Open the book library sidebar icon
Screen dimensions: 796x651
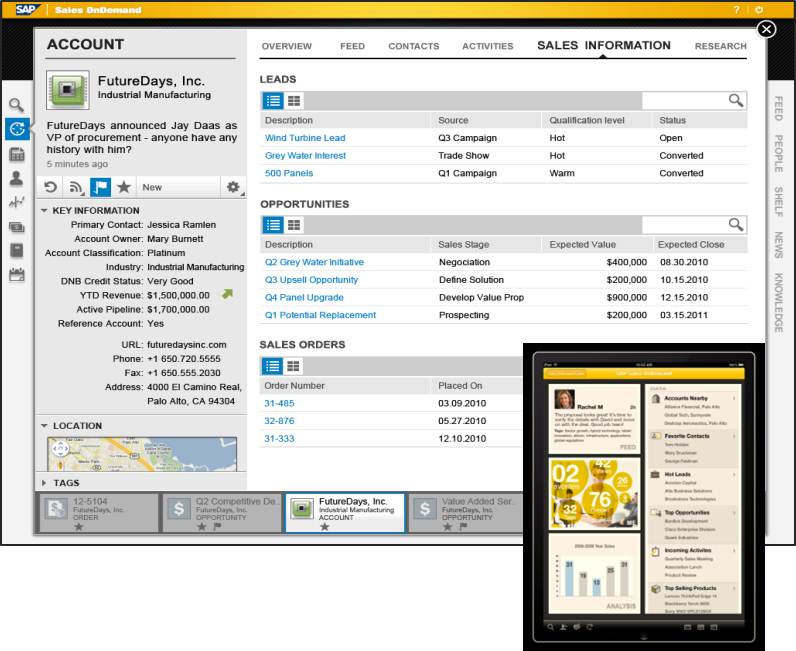point(17,250)
